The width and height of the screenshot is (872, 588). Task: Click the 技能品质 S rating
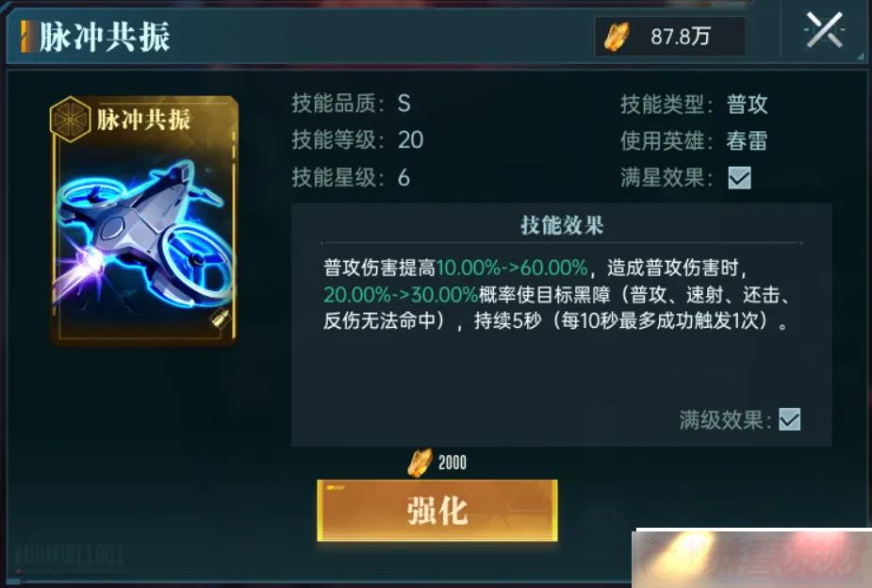click(404, 104)
